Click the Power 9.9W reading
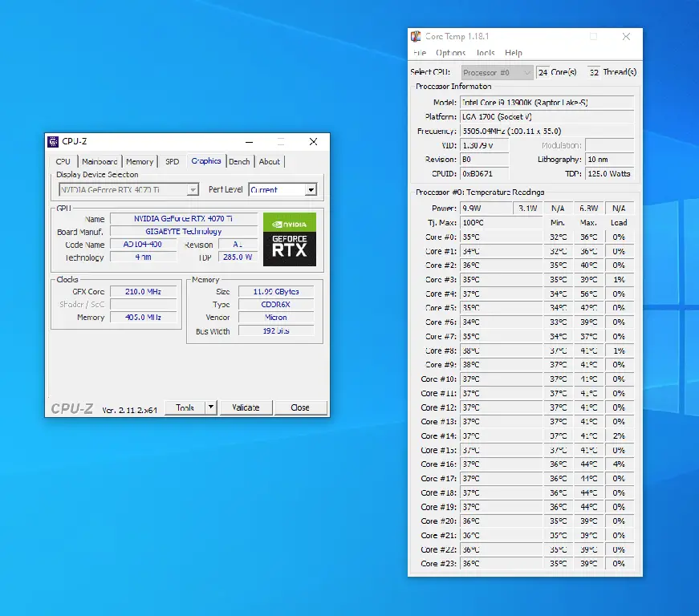 click(486, 208)
